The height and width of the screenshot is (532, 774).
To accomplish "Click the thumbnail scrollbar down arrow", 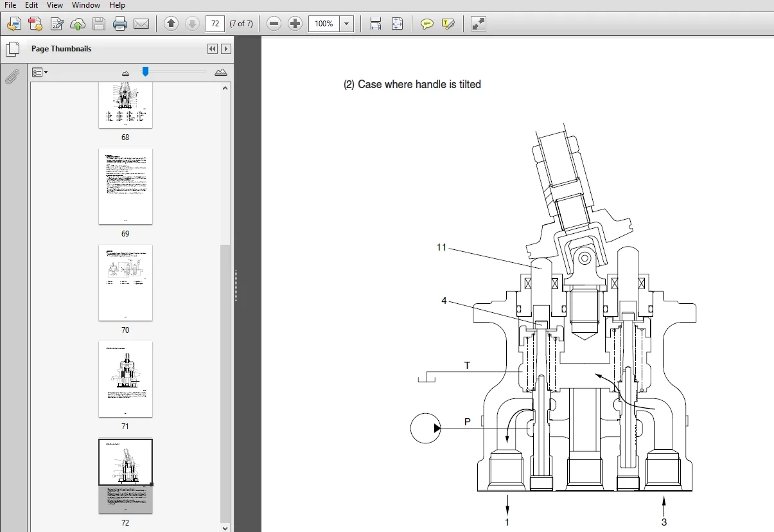I will (225, 528).
